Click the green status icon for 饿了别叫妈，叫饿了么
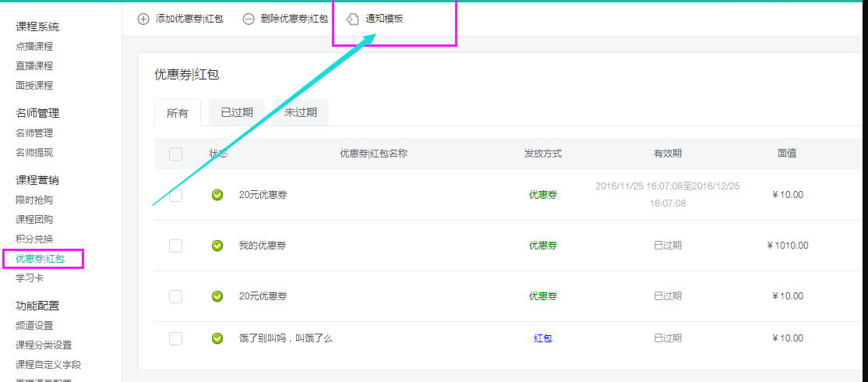This screenshot has width=868, height=382. tap(217, 338)
